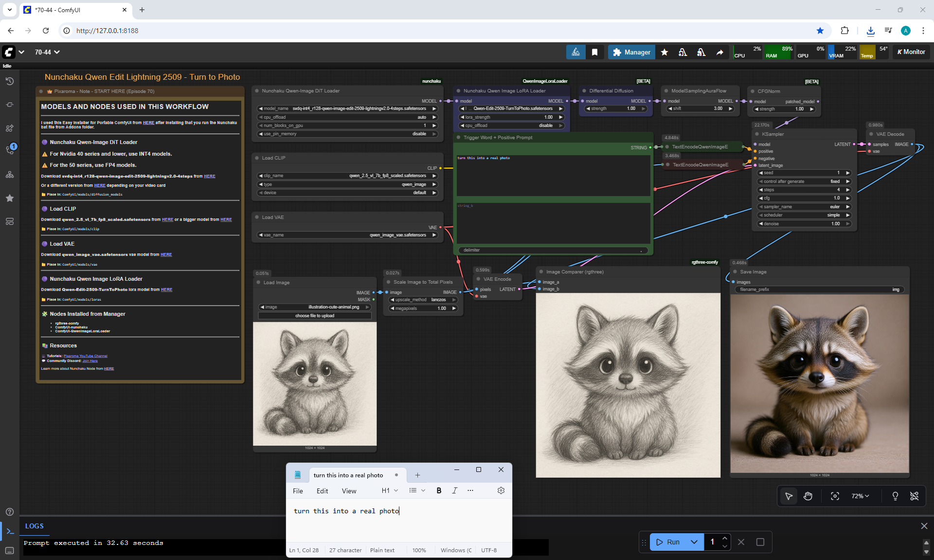The width and height of the screenshot is (934, 560).
Task: Open the Manager button
Action: [631, 52]
